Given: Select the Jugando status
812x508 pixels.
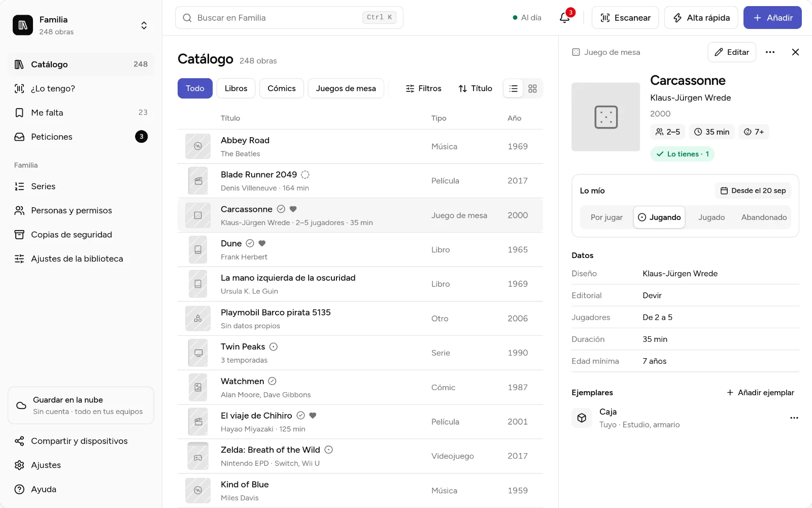Looking at the screenshot, I should click(659, 217).
